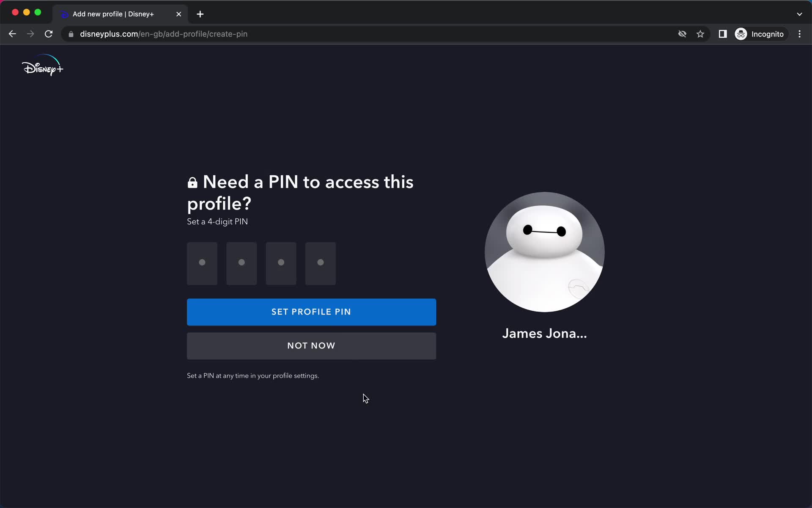Click the James Jona... profile name
The width and height of the screenshot is (812, 508).
(544, 334)
